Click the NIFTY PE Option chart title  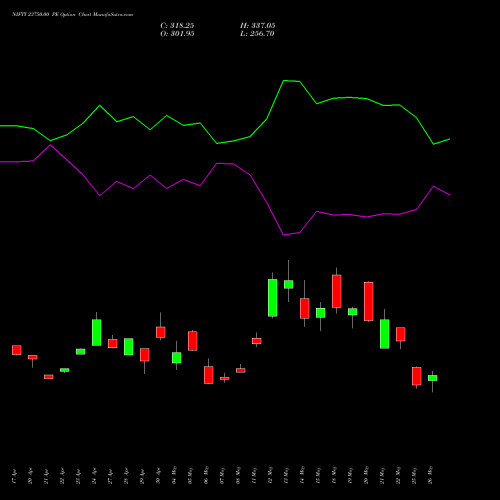[72, 15]
